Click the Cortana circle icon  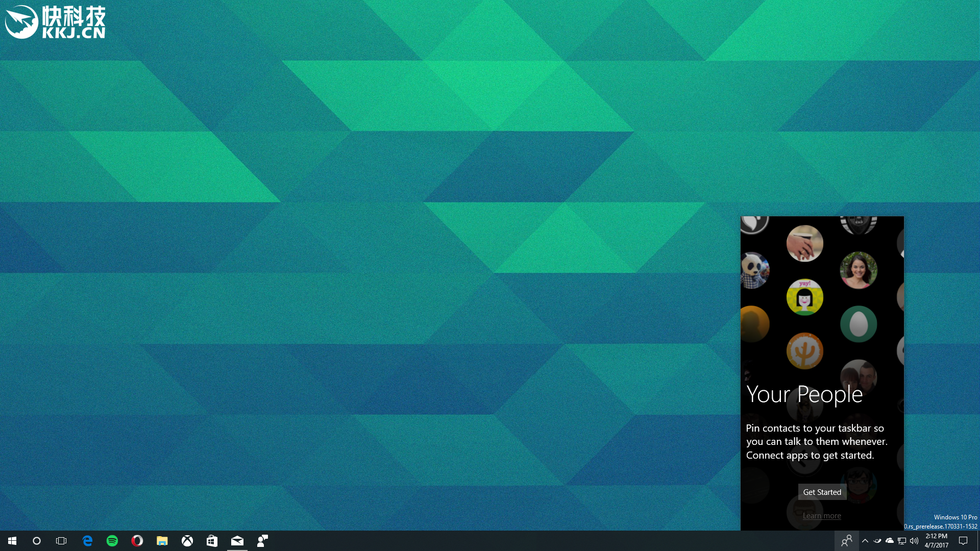point(37,541)
